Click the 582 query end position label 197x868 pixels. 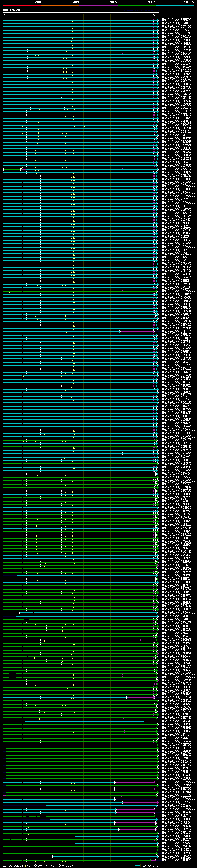click(x=155, y=15)
